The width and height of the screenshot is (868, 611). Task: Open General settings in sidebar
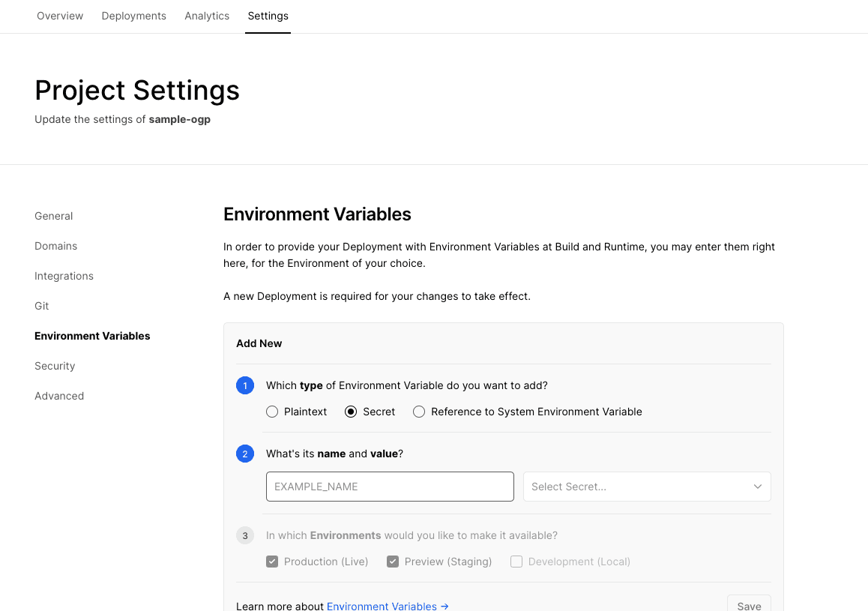pos(54,216)
